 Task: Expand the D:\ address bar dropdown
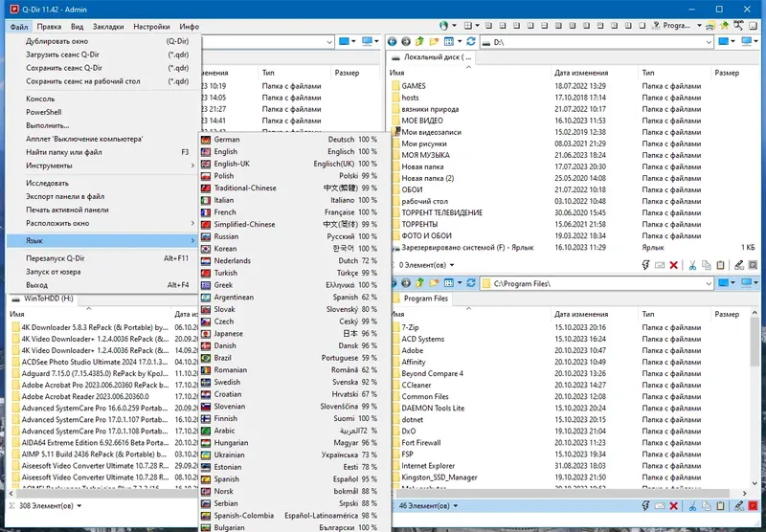[709, 42]
